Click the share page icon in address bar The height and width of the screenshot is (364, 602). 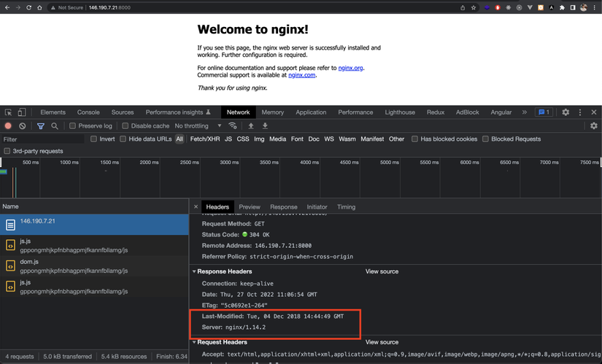[463, 8]
